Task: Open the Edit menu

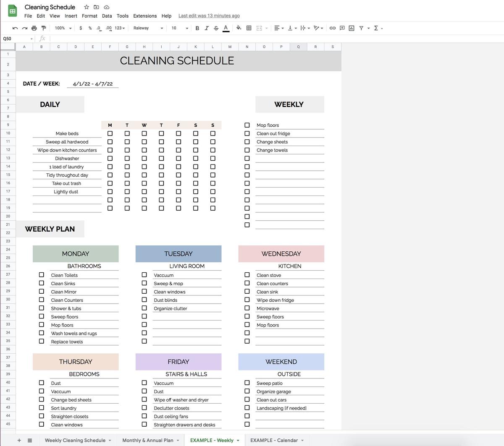Action: 41,16
